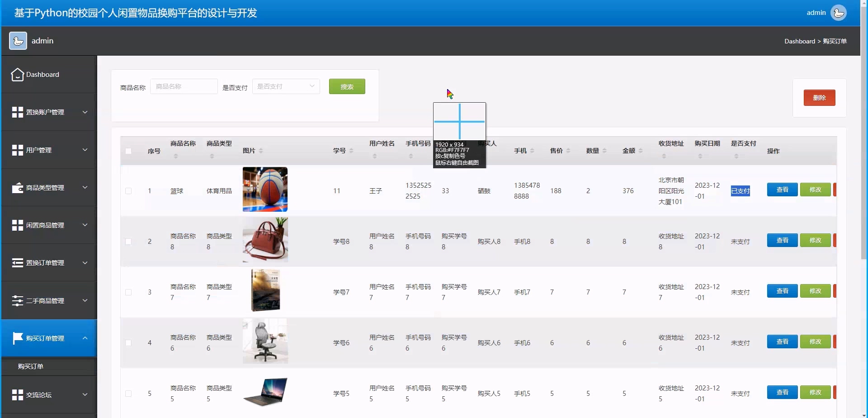Click the Dashboard breadcrumb link
Image resolution: width=868 pixels, height=418 pixels.
(x=799, y=41)
